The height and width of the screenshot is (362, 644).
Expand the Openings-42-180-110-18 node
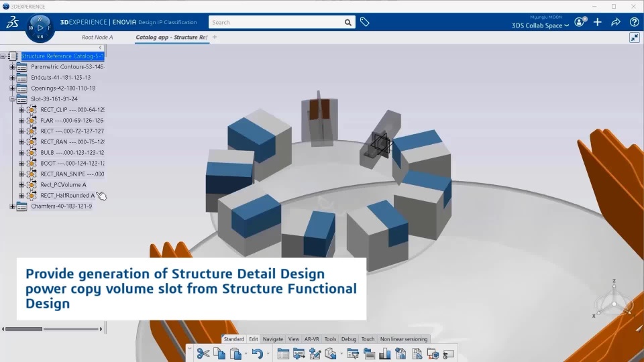[x=12, y=88]
